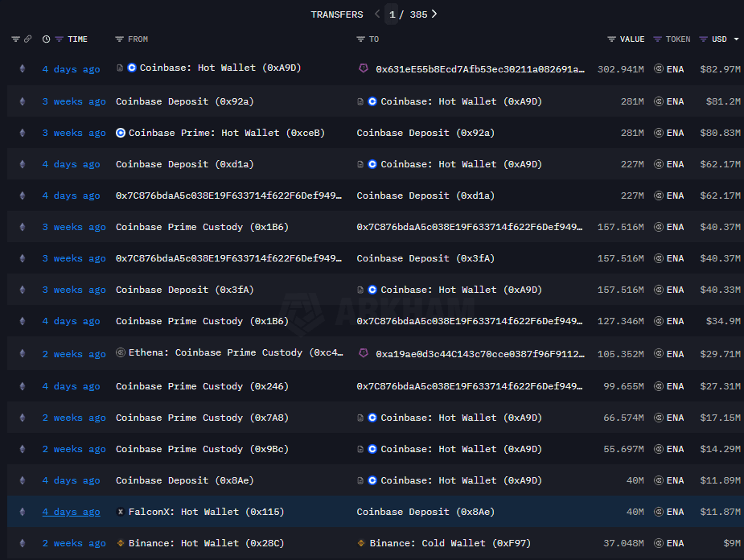Image resolution: width=744 pixels, height=560 pixels.
Task: Go to the next transfers page
Action: (x=434, y=14)
